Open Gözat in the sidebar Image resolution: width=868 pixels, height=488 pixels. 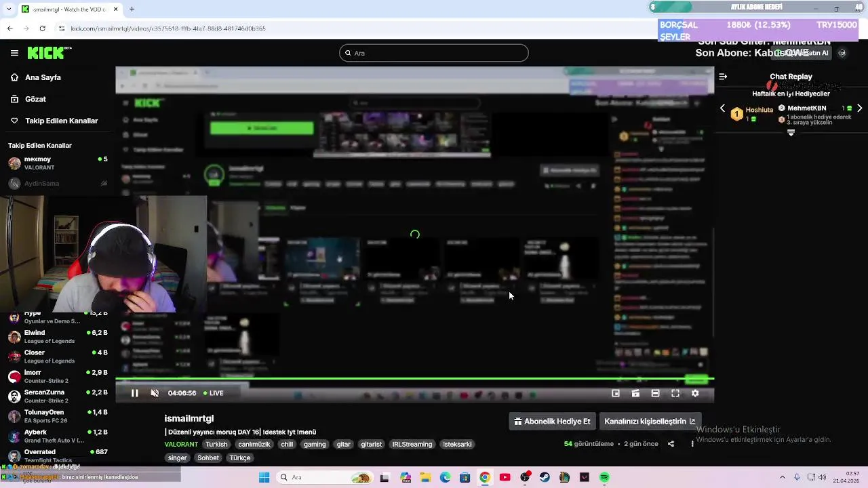[35, 99]
